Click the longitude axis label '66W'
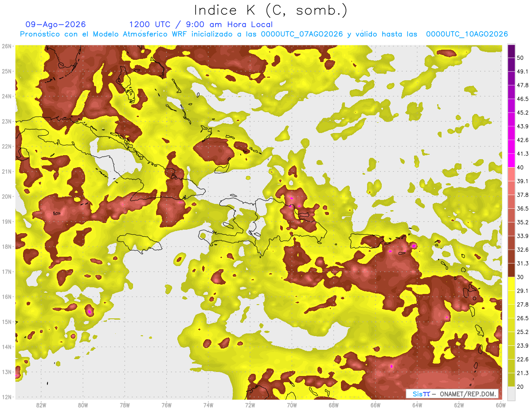The height and width of the screenshot is (411, 532). pos(375,405)
